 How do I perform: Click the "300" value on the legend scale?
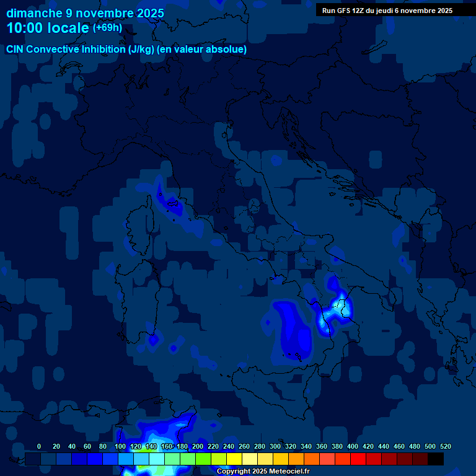pyautogui.click(x=275, y=446)
